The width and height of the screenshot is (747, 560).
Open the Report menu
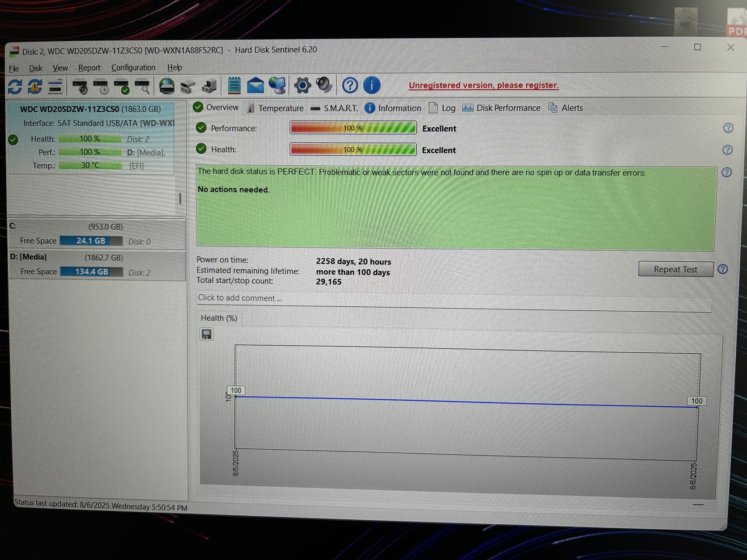[89, 68]
